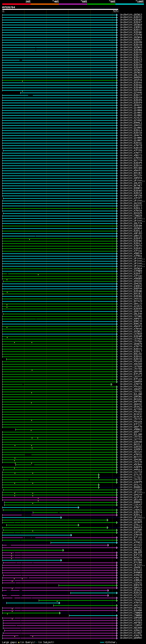Screen dimensions: 146x644
Task: Select hit UniRef100_Q8LCG4
Action: (131, 75)
